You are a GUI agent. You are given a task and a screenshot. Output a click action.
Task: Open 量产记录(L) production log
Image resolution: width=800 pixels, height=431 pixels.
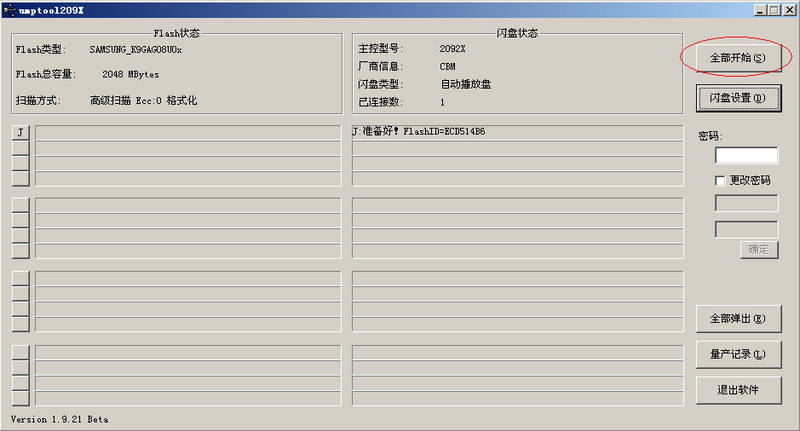(x=737, y=354)
